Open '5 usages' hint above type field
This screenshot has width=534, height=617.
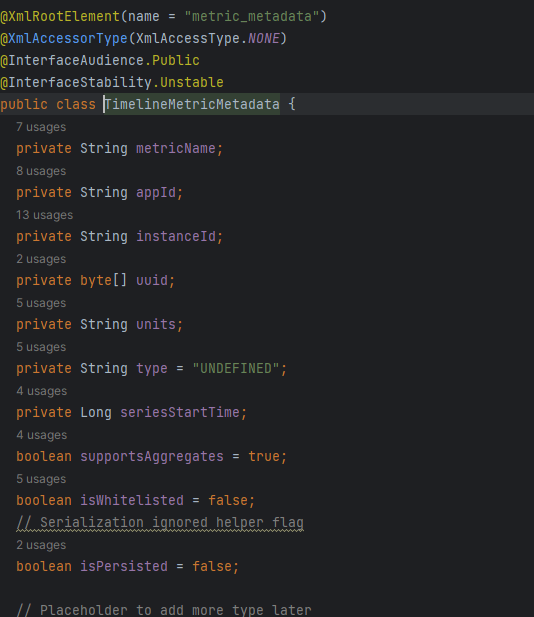coord(41,347)
